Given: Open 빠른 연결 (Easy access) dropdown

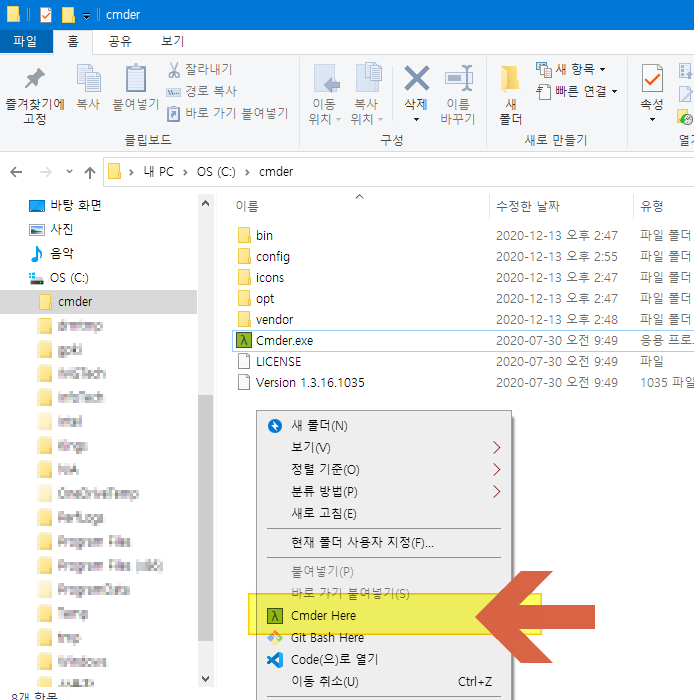Looking at the screenshot, I should [x=577, y=92].
